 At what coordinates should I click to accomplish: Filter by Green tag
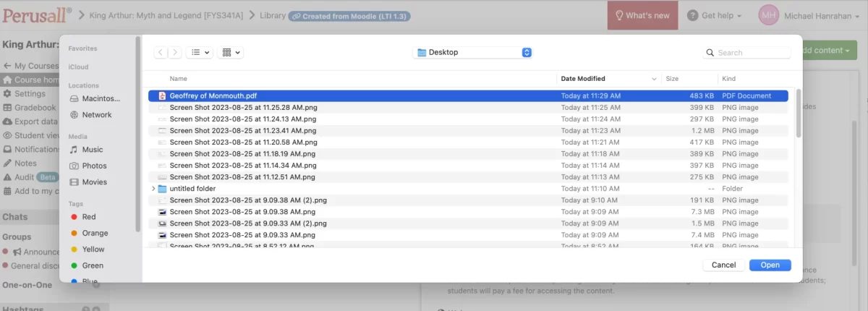pyautogui.click(x=87, y=265)
